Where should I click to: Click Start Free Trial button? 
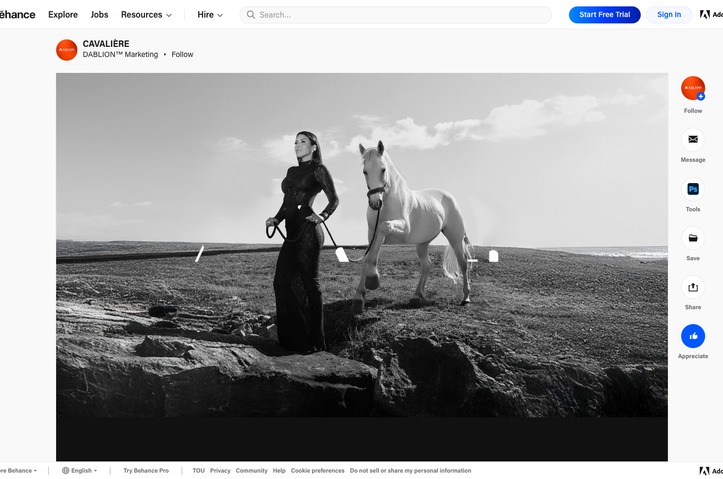pos(604,15)
